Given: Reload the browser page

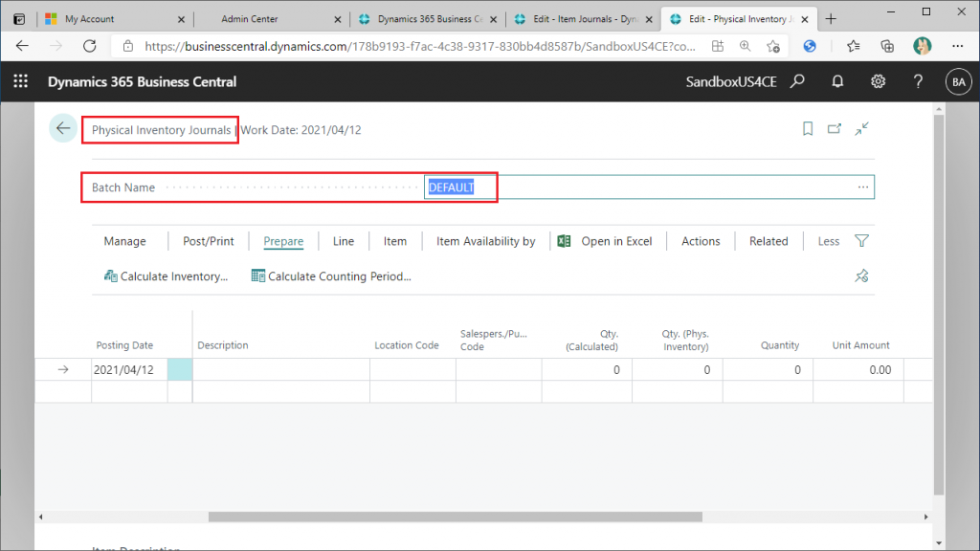Looking at the screenshot, I should (90, 46).
